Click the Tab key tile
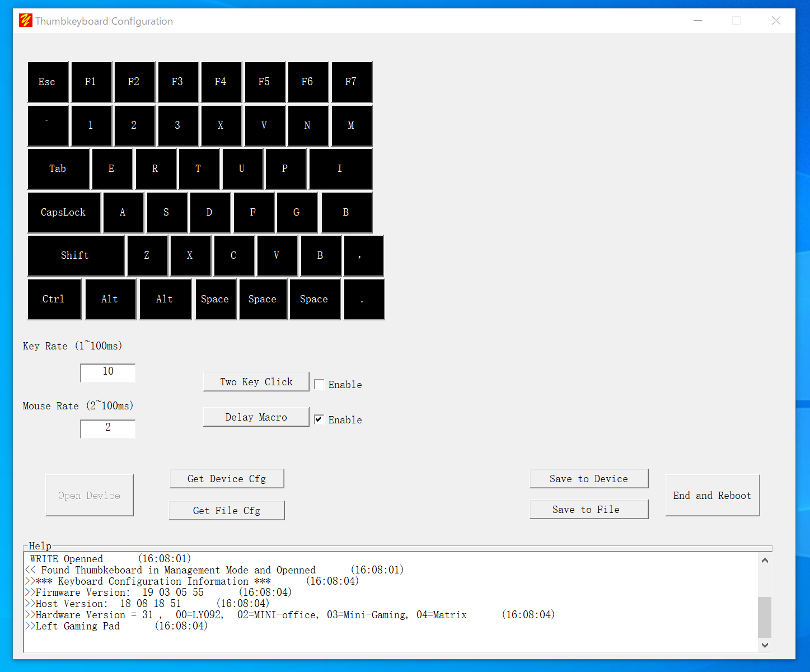 click(x=58, y=169)
